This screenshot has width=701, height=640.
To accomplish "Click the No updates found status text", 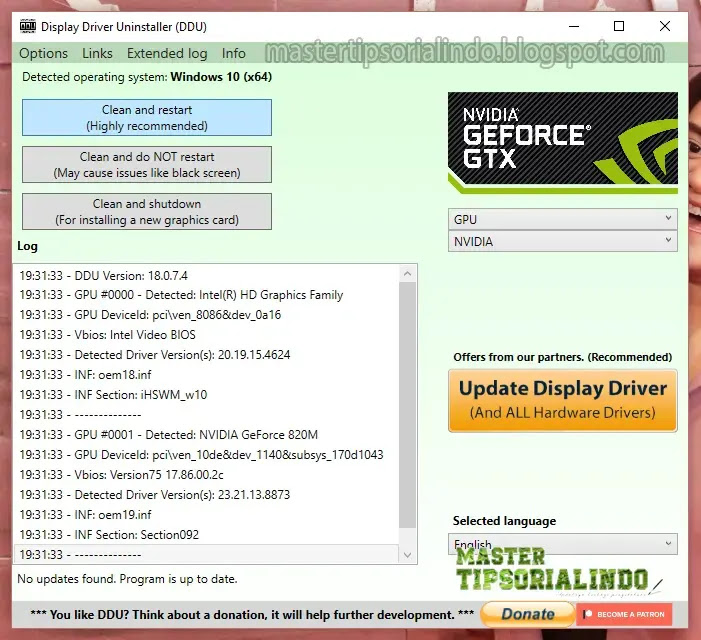I will [x=127, y=579].
